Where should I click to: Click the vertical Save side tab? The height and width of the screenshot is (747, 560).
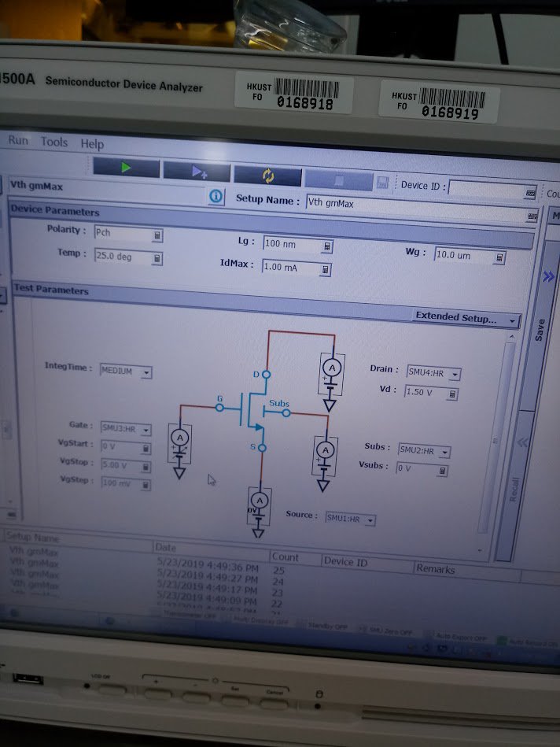pos(539,330)
